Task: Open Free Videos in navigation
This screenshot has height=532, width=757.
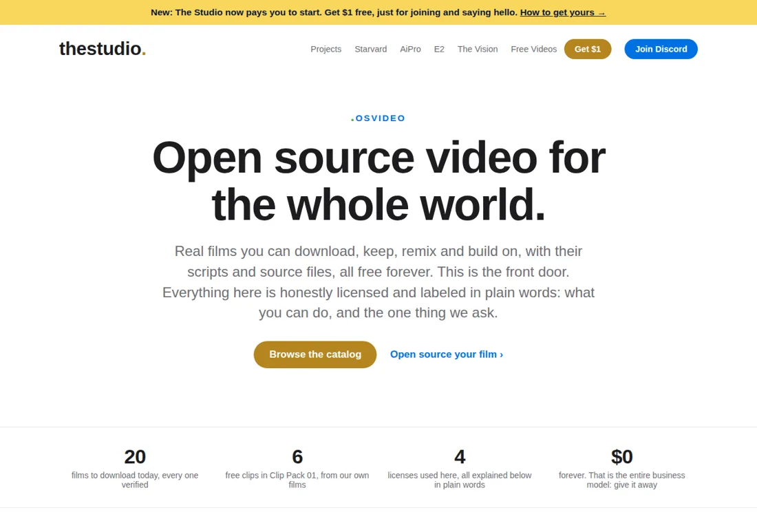Action: point(533,50)
